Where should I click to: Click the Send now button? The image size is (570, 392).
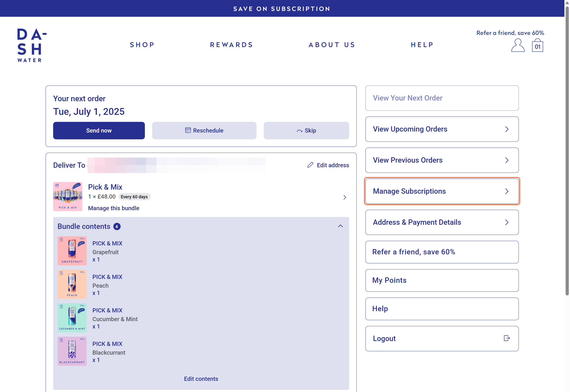click(99, 130)
